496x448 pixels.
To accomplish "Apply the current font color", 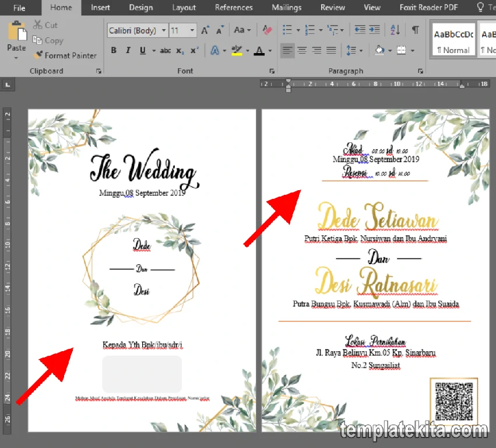I will pos(259,50).
